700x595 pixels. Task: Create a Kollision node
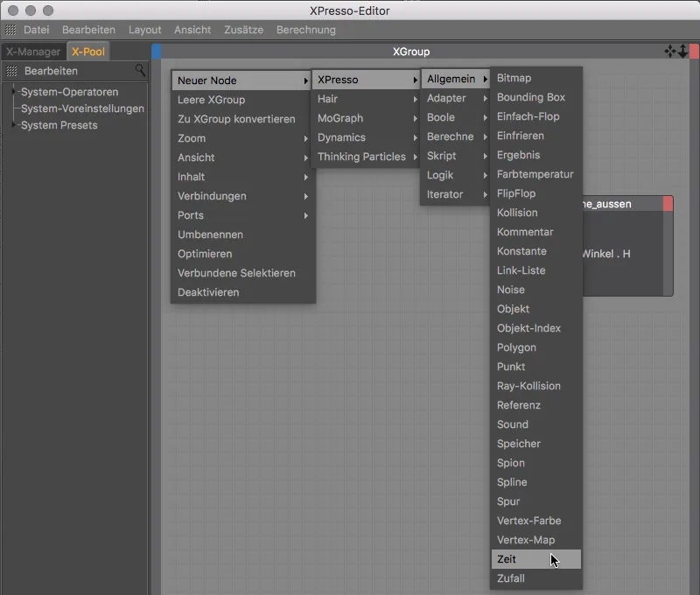(x=536, y=213)
